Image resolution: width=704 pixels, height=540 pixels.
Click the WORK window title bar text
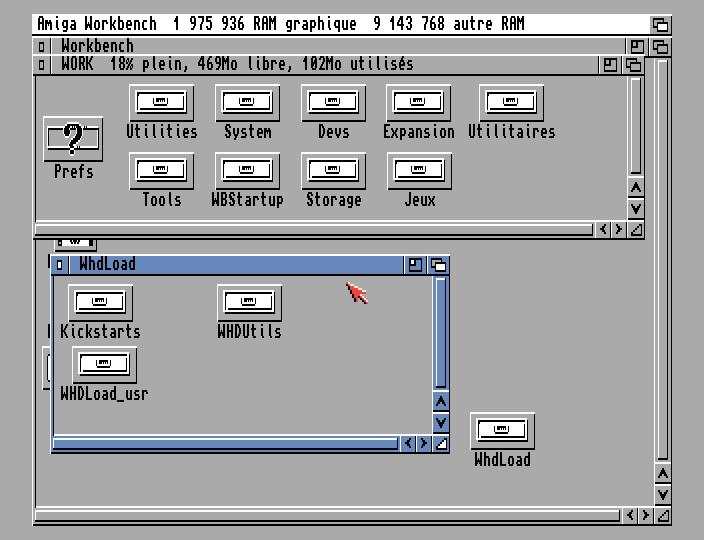point(237,64)
